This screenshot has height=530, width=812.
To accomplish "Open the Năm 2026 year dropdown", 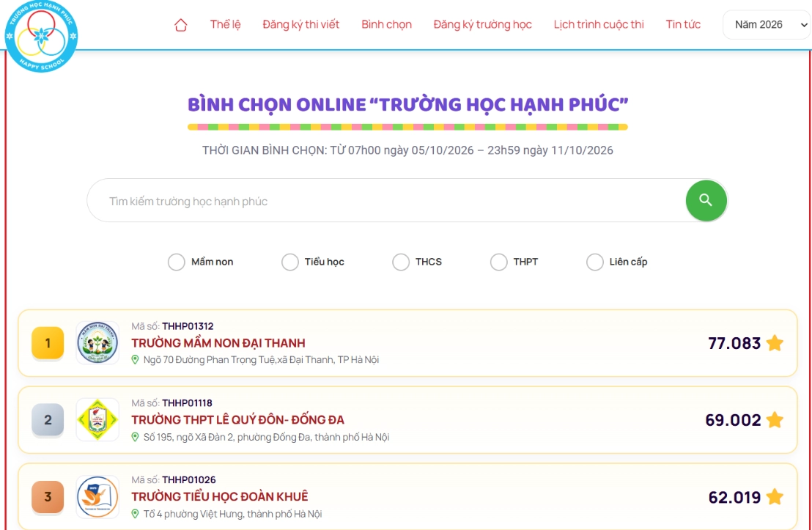I will click(767, 24).
